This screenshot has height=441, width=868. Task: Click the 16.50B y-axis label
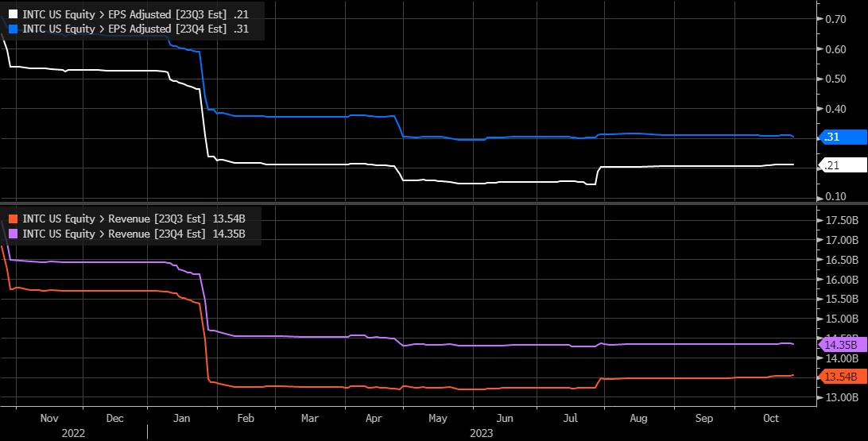tap(842, 260)
